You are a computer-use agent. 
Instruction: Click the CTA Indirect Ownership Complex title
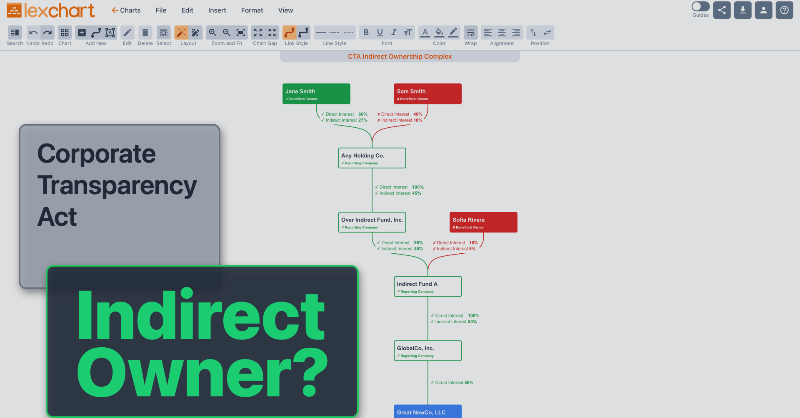click(x=400, y=57)
